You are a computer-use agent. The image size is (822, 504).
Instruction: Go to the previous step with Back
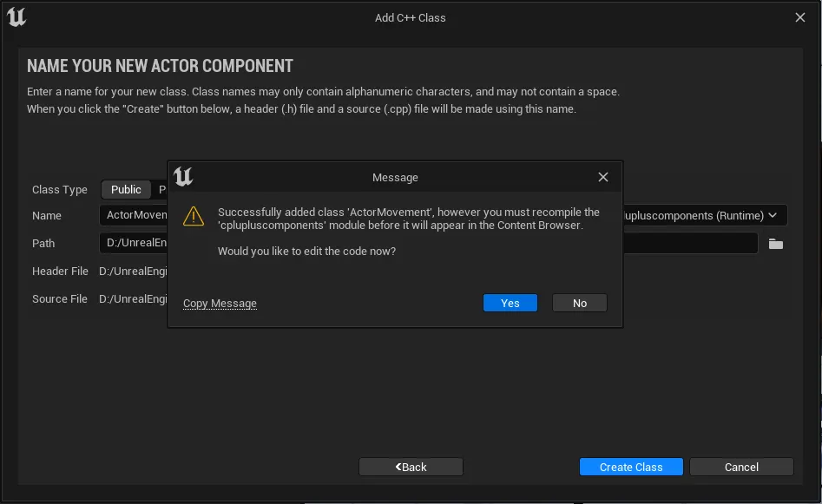point(411,467)
